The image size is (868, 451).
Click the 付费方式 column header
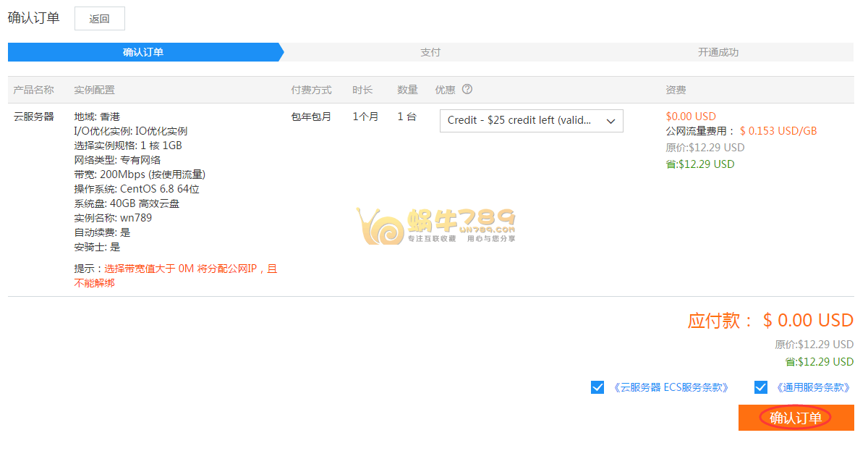311,90
